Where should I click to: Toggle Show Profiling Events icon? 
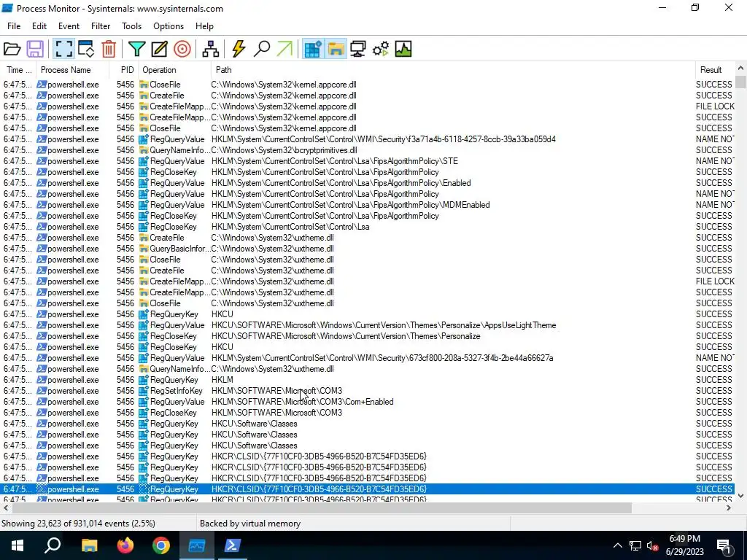[403, 49]
